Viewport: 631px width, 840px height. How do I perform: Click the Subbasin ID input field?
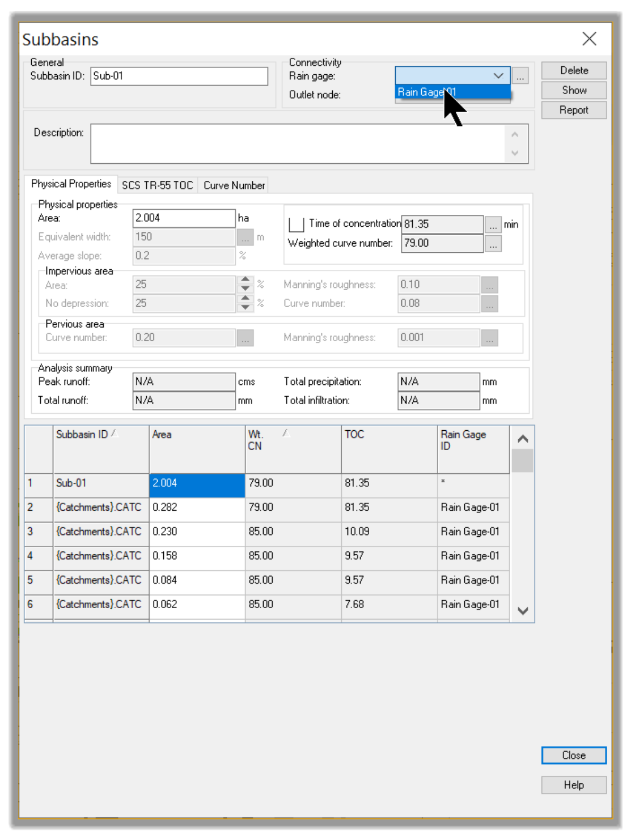[x=179, y=76]
